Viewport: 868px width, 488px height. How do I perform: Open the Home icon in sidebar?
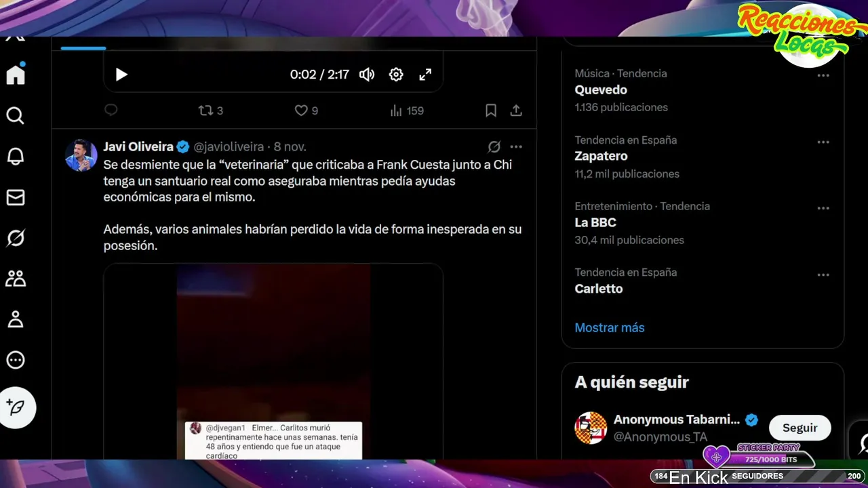(x=16, y=74)
